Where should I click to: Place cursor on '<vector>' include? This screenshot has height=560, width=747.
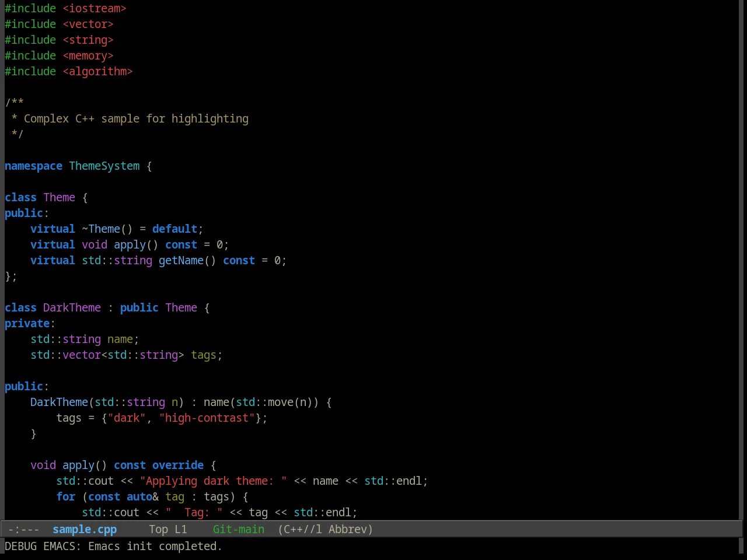coord(88,24)
